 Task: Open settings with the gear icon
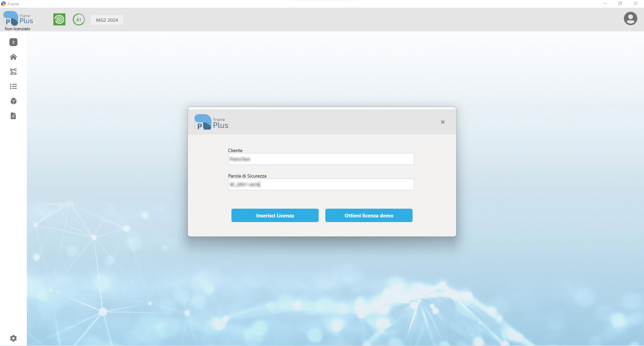pos(13,338)
